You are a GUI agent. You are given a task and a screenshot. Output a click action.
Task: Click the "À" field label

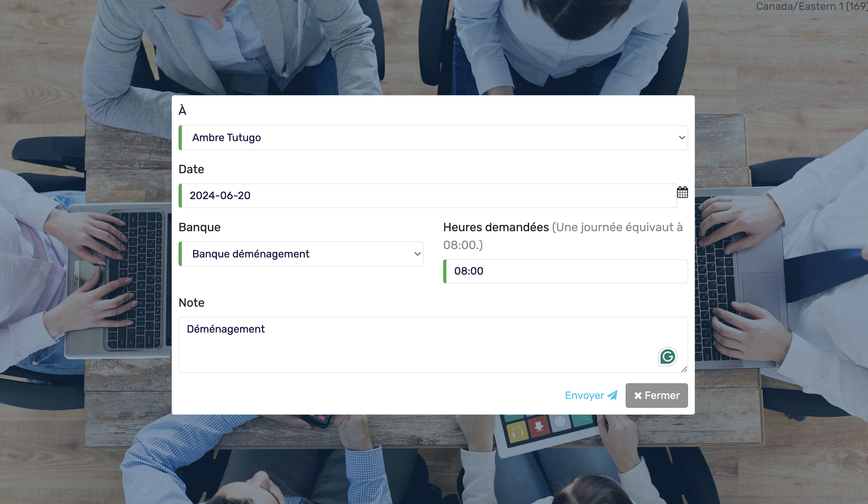click(183, 111)
